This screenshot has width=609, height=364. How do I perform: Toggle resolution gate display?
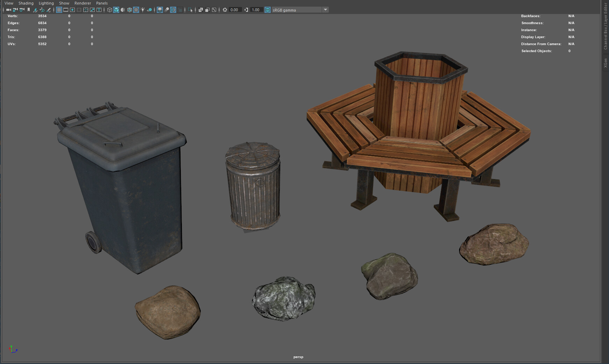(72, 10)
